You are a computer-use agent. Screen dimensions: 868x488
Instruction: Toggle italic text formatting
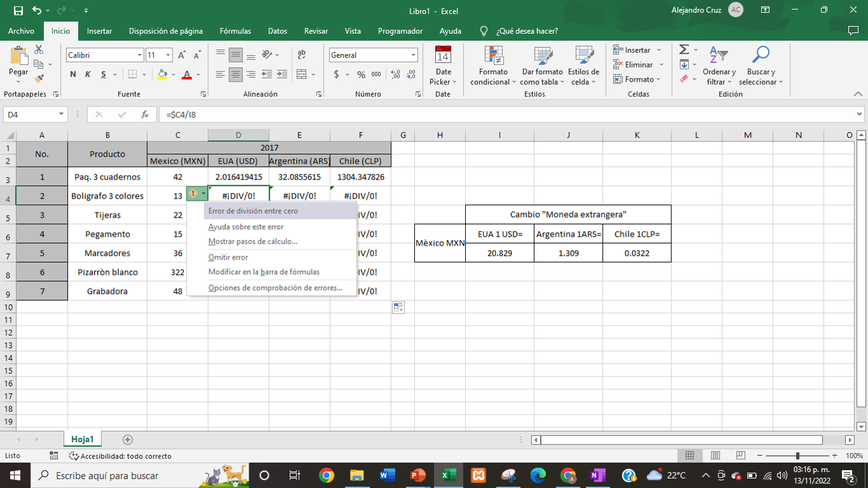pos(88,74)
